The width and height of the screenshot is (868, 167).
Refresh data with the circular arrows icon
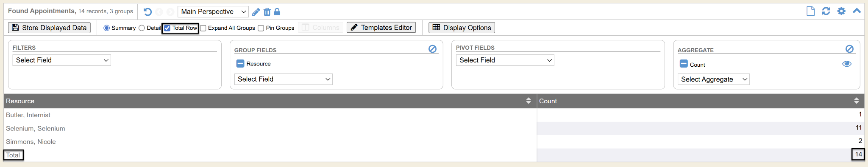click(826, 11)
